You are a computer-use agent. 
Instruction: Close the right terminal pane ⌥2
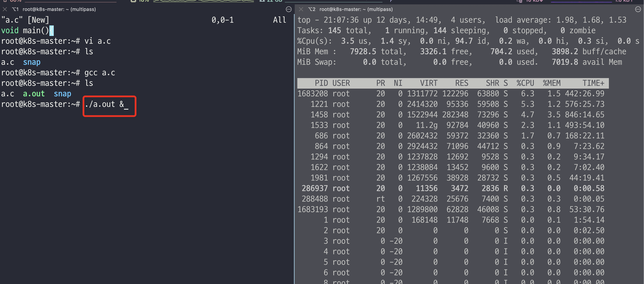pyautogui.click(x=301, y=9)
